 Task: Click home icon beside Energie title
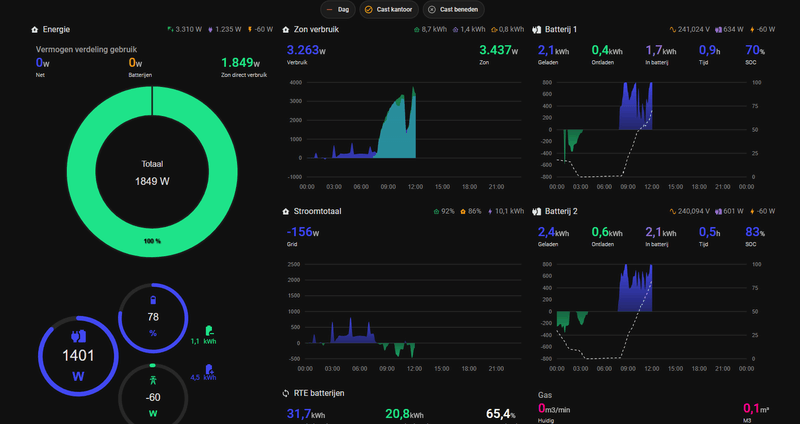coord(35,30)
